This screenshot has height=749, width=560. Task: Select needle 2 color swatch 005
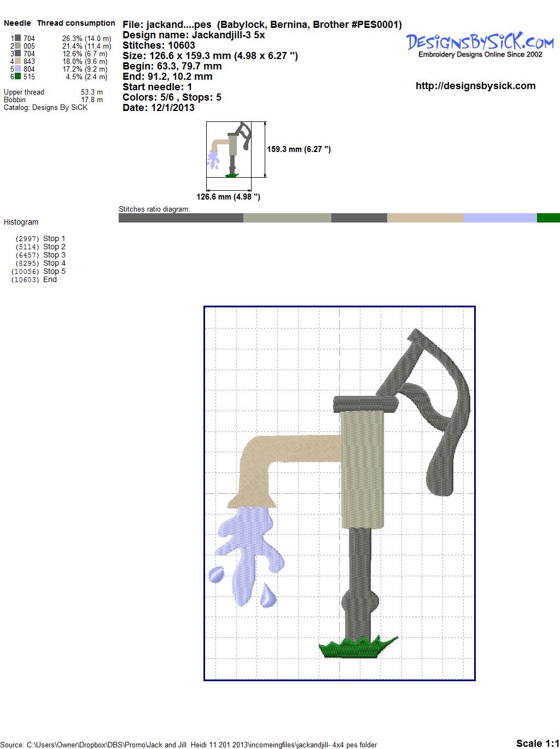tap(18, 46)
